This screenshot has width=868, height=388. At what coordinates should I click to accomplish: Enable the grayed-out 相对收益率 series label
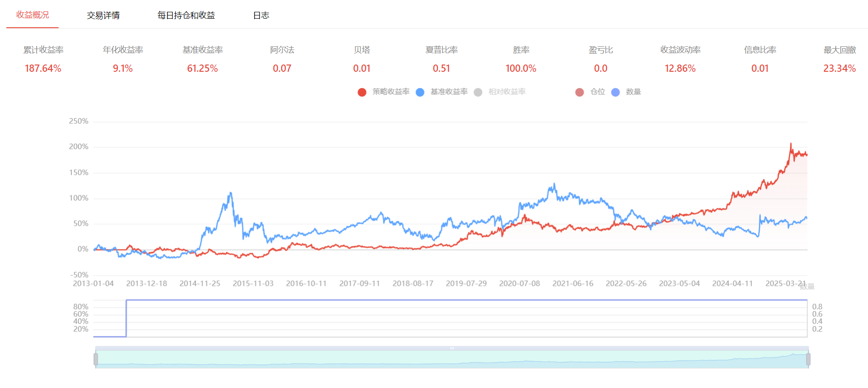coord(507,92)
